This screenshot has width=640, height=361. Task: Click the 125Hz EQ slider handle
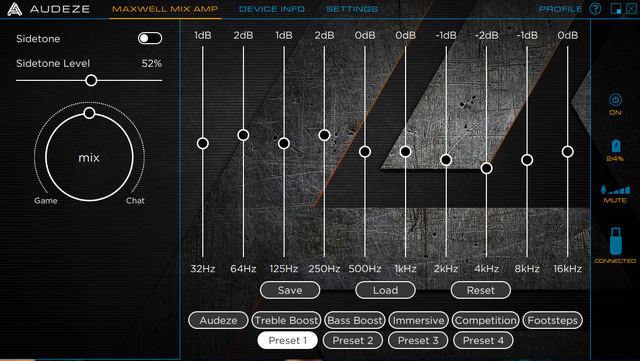(284, 143)
